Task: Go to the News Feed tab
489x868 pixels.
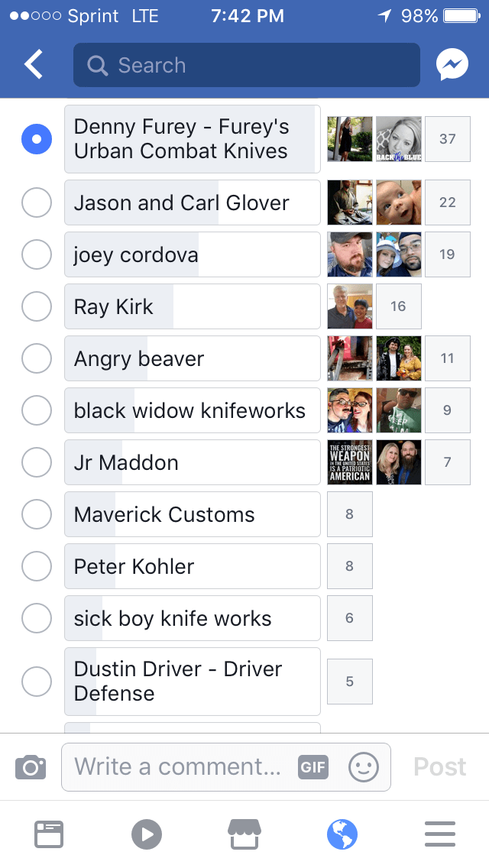Action: click(x=49, y=834)
